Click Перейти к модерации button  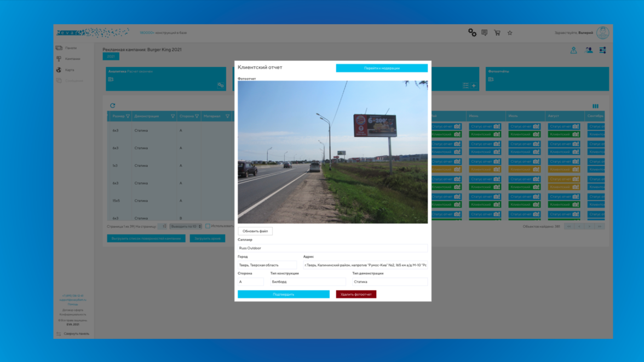coord(382,68)
